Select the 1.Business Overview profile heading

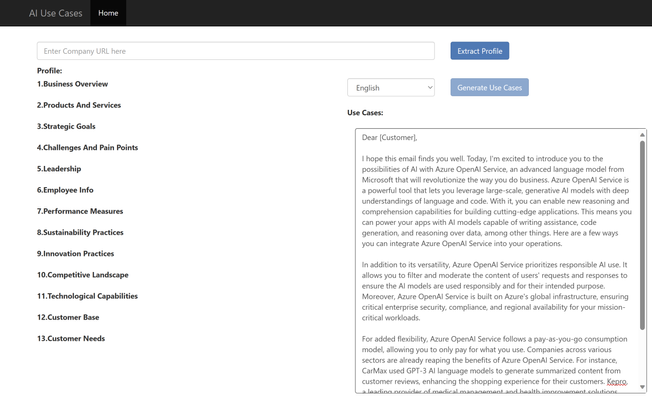pyautogui.click(x=72, y=84)
